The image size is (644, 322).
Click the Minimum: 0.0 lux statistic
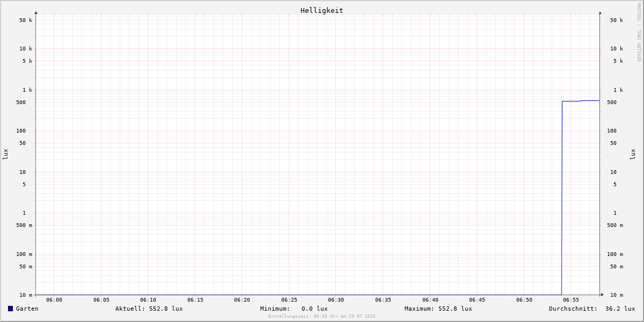(294, 309)
